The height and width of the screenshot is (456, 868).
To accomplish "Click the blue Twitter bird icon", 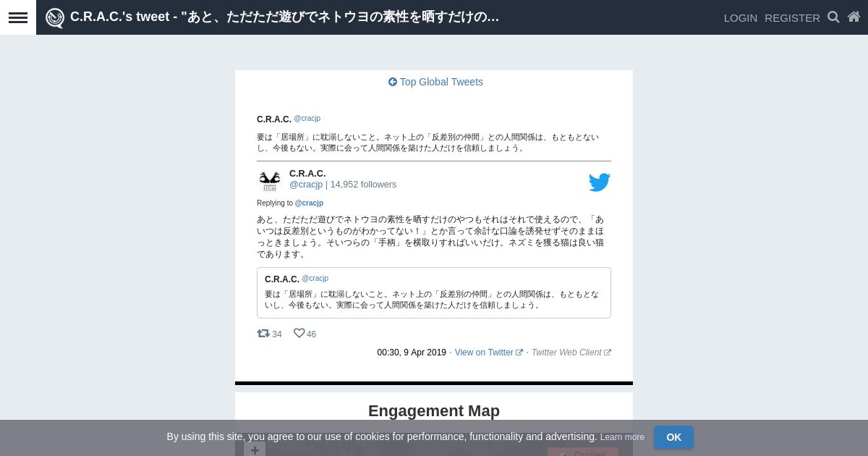I will coord(600,182).
